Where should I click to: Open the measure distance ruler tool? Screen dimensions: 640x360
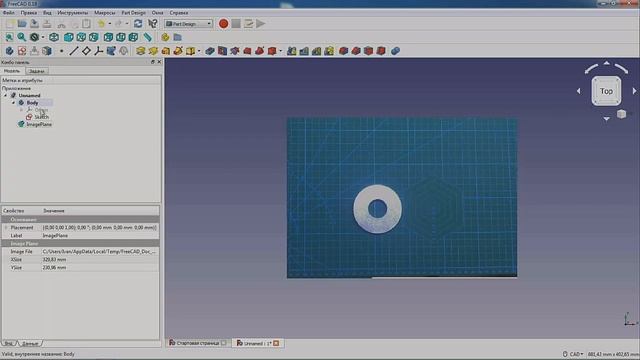pos(147,38)
